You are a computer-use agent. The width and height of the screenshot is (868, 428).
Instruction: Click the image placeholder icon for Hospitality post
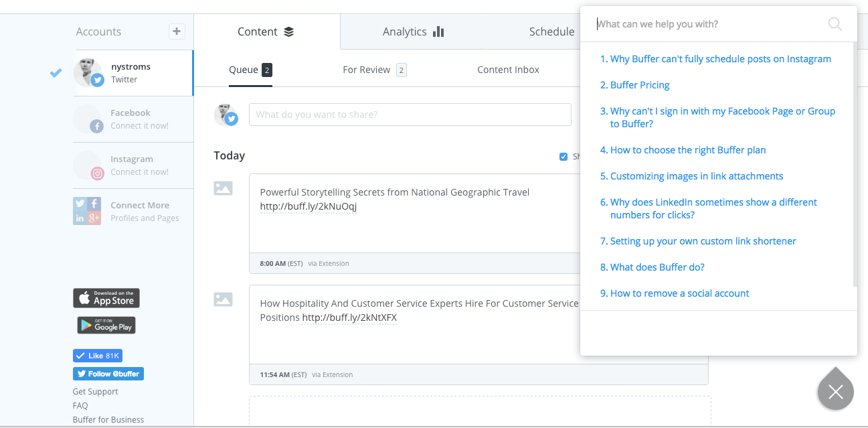223,299
